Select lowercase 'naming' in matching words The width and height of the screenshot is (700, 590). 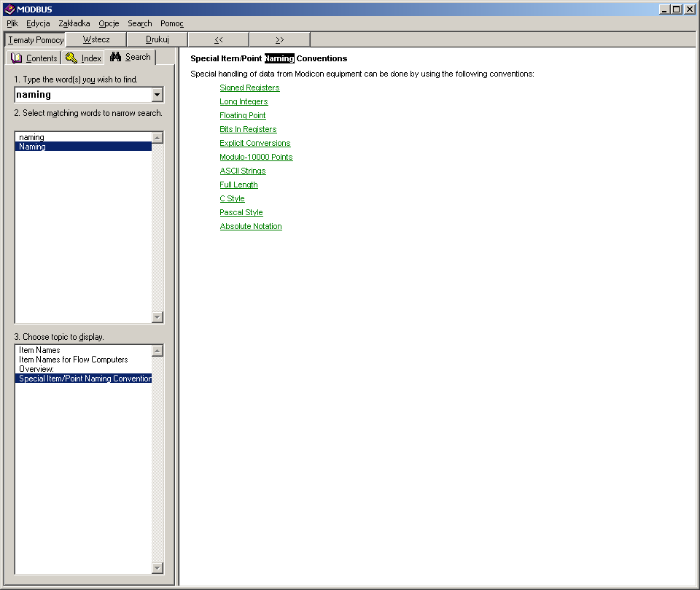pos(83,137)
